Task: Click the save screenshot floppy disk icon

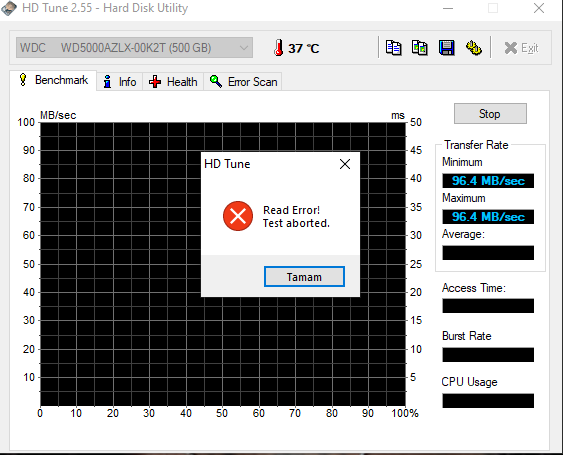Action: click(447, 48)
